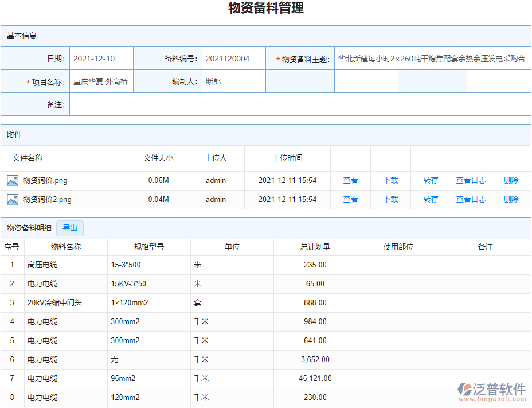
Task: Download 物资询价2.png via its 下载 link
Action: pyautogui.click(x=390, y=199)
